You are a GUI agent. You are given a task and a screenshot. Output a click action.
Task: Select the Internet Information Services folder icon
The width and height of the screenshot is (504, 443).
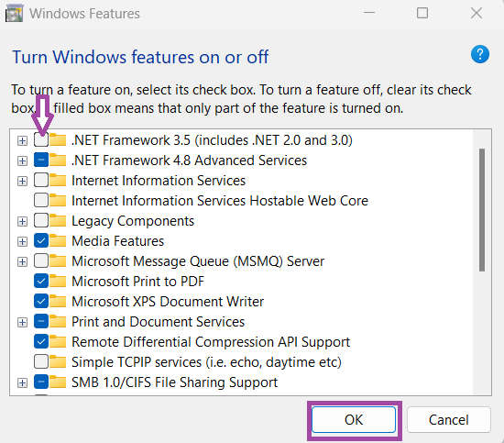(x=58, y=181)
